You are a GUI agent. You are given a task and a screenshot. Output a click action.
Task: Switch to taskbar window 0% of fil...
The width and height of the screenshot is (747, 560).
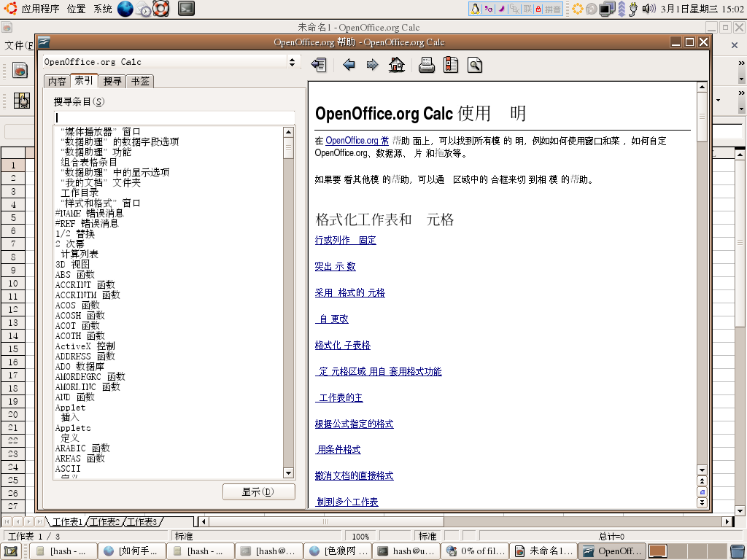click(x=475, y=551)
